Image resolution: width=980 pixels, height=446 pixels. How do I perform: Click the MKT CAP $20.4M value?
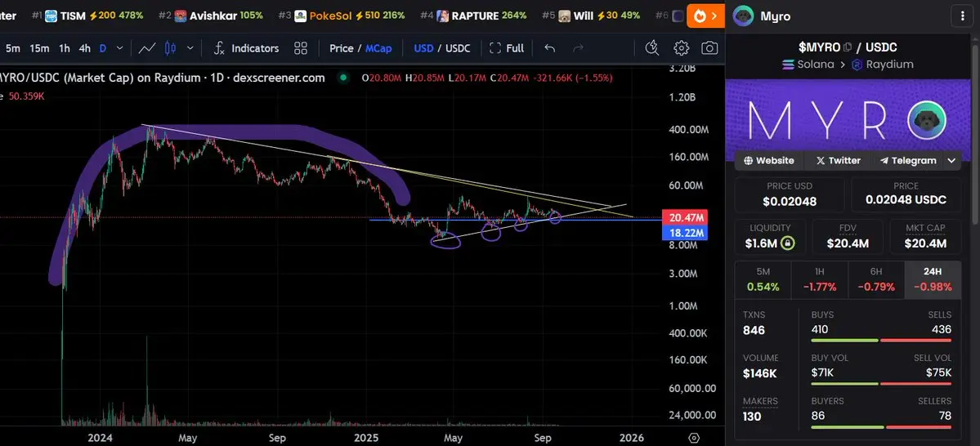click(925, 243)
